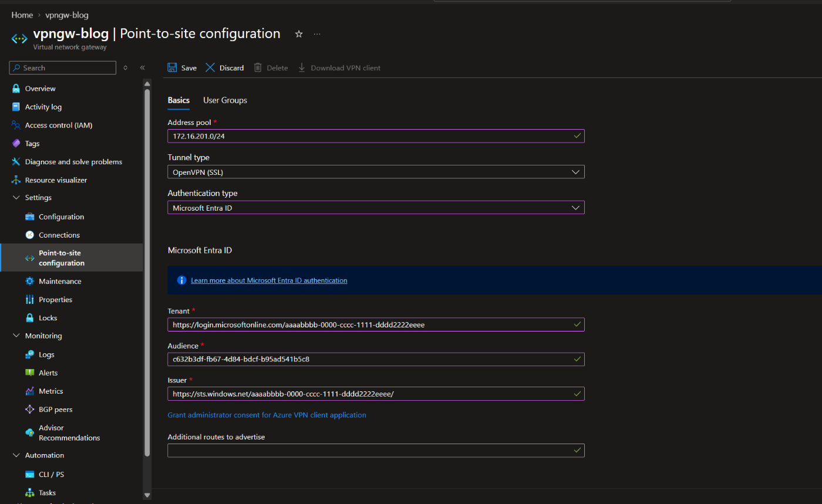Click Grant administrator consent for Azure VPN link
The image size is (822, 504).
point(267,415)
